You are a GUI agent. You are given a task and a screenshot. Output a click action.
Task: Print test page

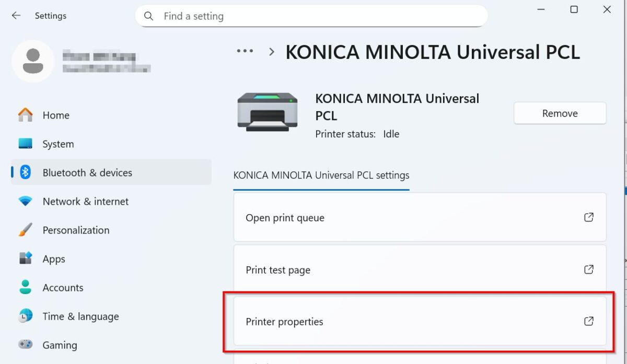419,270
